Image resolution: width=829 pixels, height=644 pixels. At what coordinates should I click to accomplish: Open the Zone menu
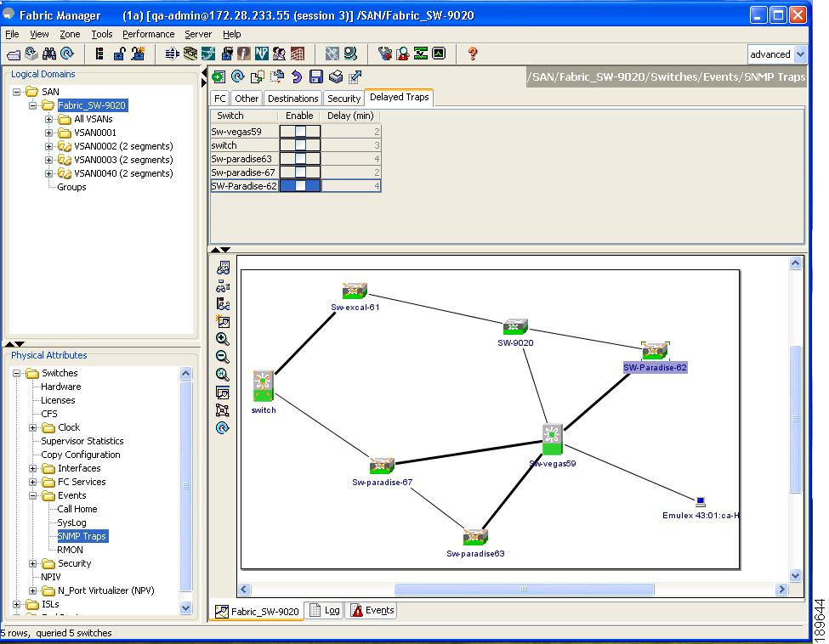pyautogui.click(x=70, y=34)
